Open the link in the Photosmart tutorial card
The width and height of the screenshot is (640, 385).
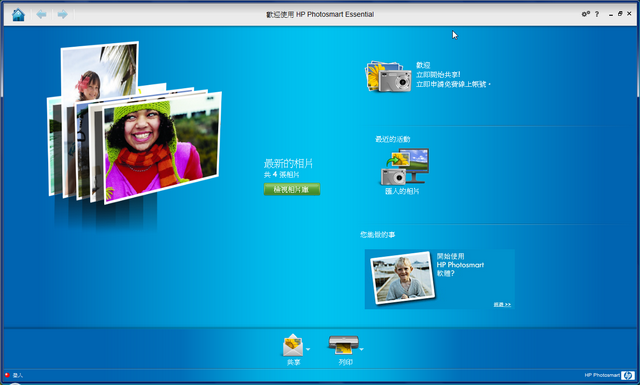[x=502, y=305]
